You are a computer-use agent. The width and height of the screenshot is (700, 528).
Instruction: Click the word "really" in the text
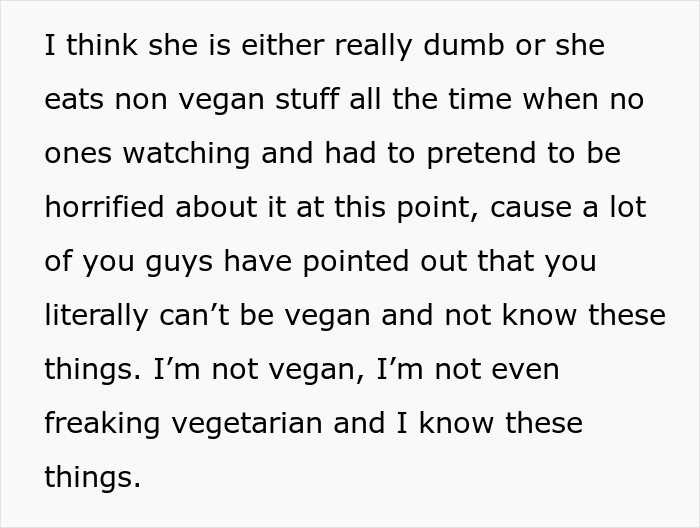[373, 47]
